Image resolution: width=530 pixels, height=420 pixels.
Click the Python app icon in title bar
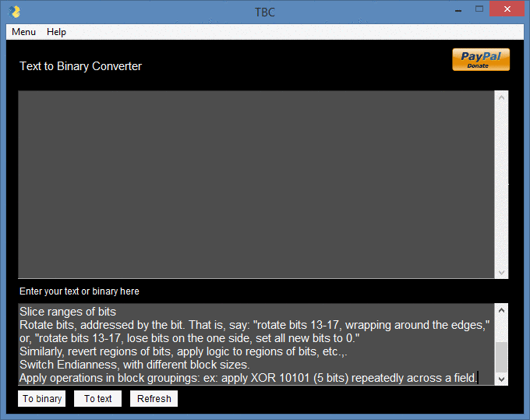click(x=15, y=12)
